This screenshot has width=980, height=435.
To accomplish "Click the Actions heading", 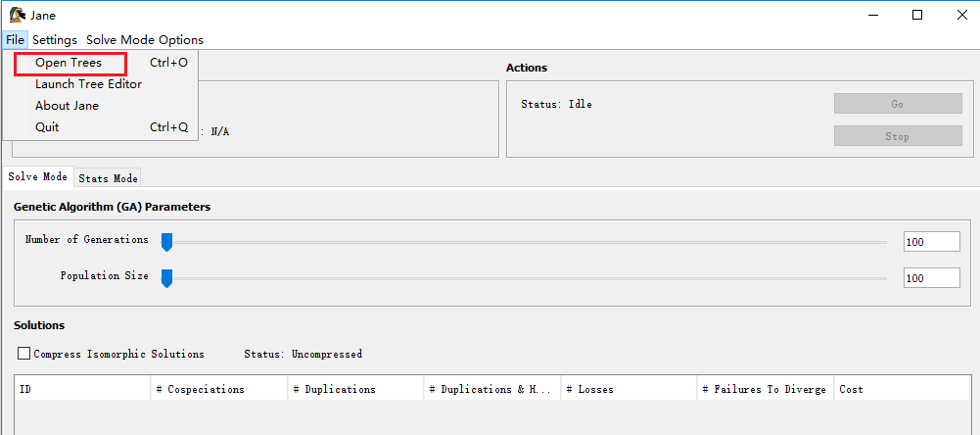I will [527, 68].
